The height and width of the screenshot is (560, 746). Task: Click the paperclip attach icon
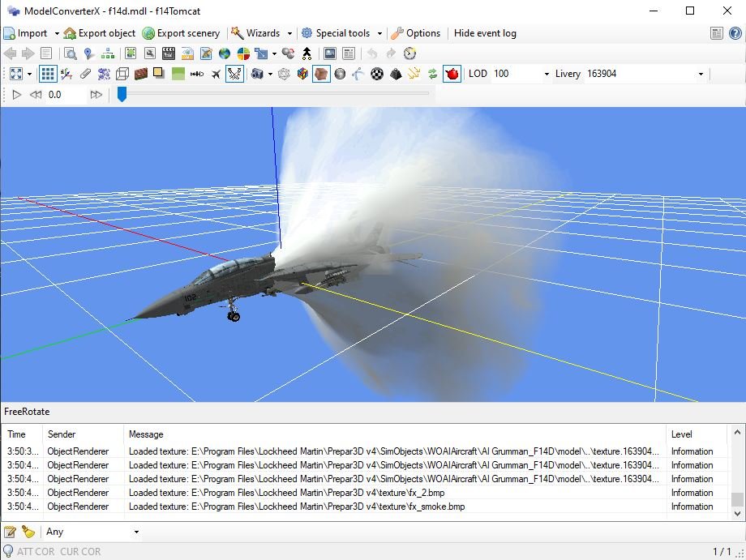[85, 74]
